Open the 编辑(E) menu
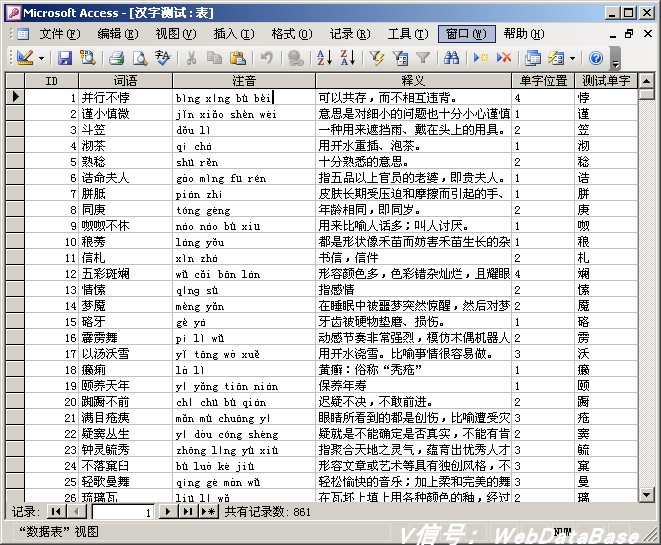This screenshot has height=545, width=661. [x=118, y=34]
